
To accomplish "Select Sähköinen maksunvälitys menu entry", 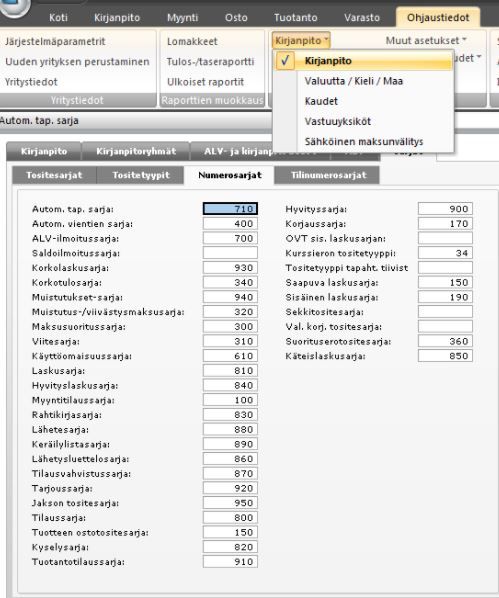I will (364, 141).
